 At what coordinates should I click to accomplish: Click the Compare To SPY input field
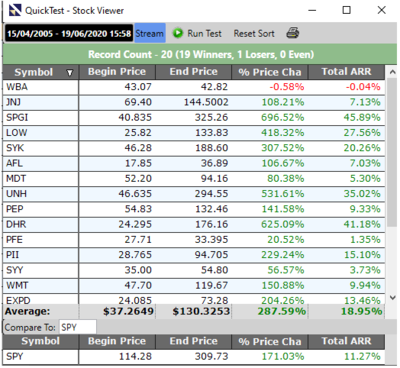click(78, 327)
